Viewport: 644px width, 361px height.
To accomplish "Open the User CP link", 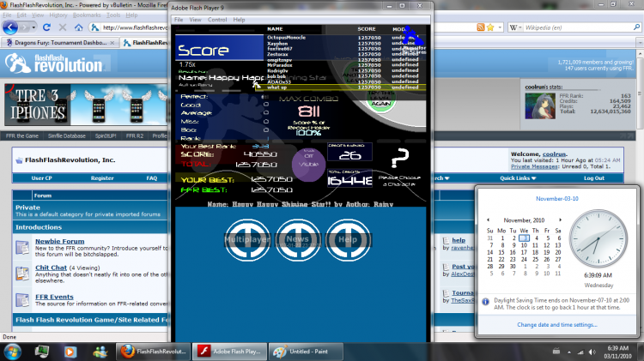I will pyautogui.click(x=41, y=178).
